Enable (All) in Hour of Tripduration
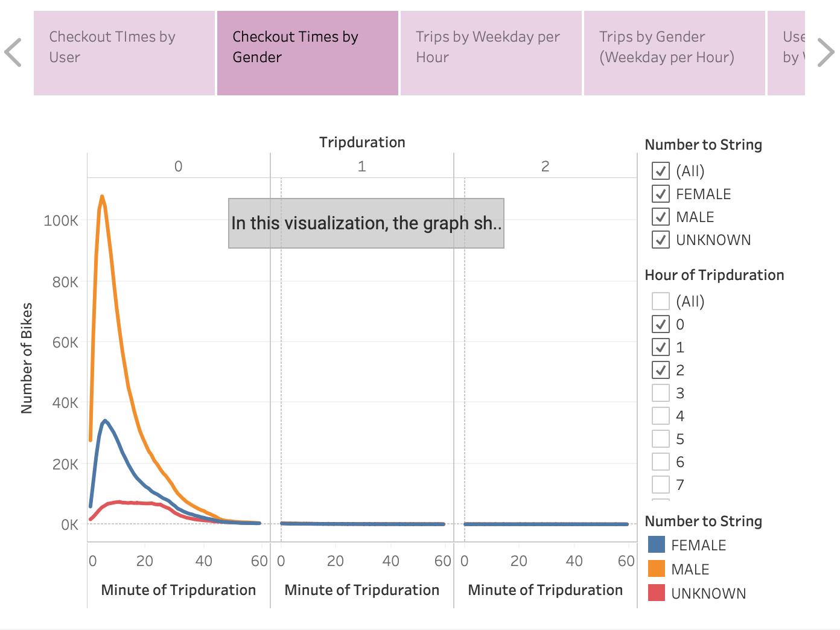Viewport: 840px width, 630px height. click(660, 301)
